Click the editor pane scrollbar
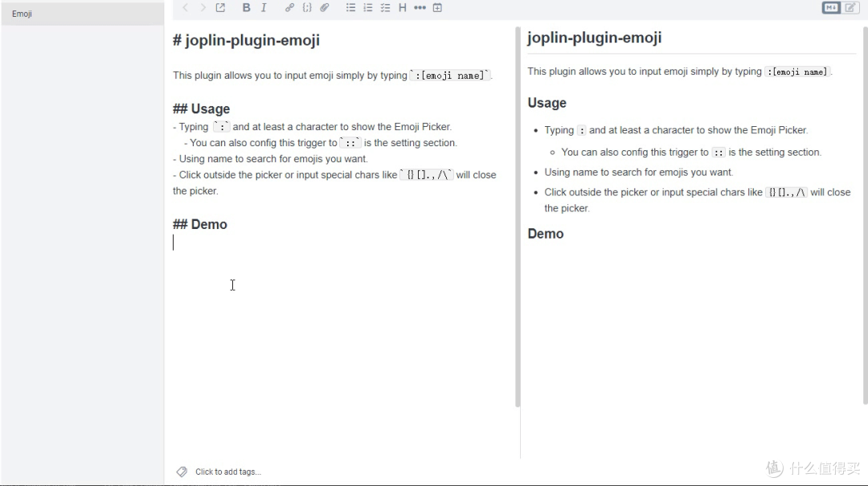Screen dimensions: 868x486 518,217
